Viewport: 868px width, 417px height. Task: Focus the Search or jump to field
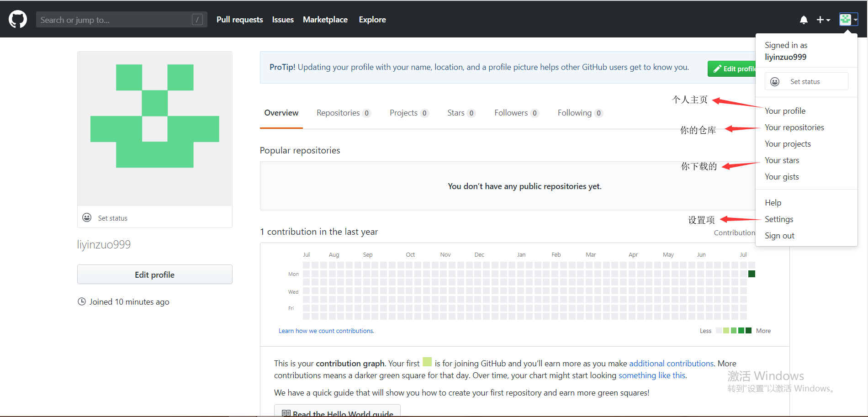(114, 20)
